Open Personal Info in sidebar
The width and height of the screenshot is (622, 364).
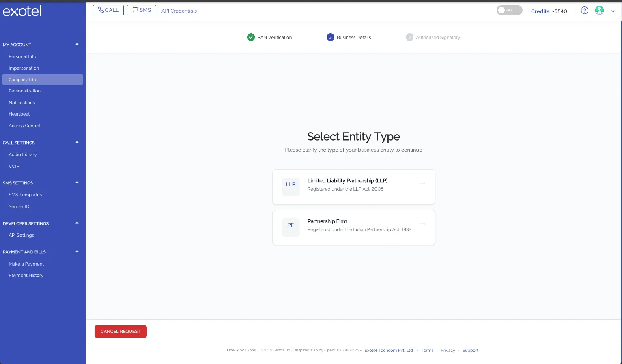[x=22, y=56]
